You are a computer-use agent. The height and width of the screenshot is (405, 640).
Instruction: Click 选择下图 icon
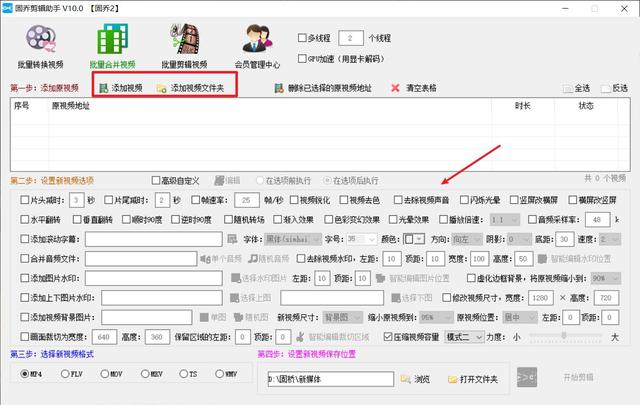[396, 298]
